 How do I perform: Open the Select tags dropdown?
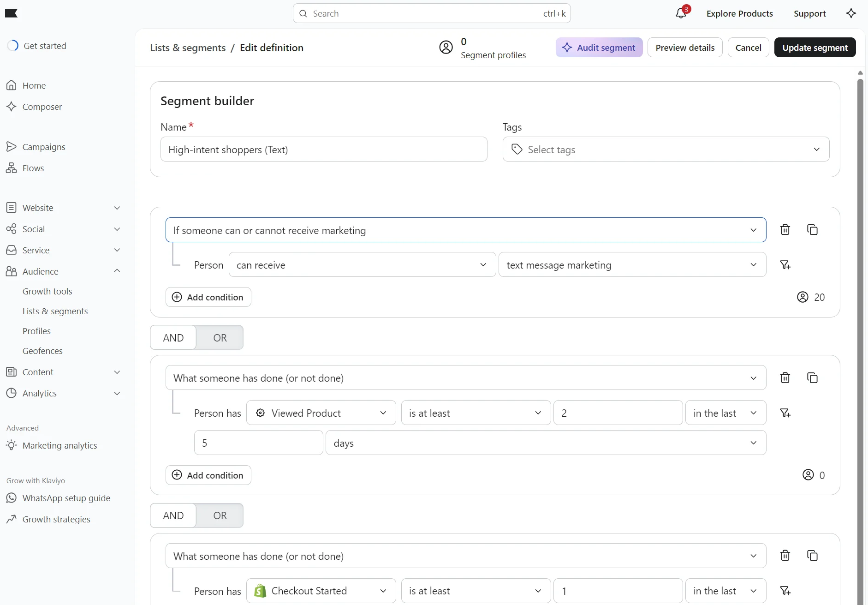[x=666, y=150]
